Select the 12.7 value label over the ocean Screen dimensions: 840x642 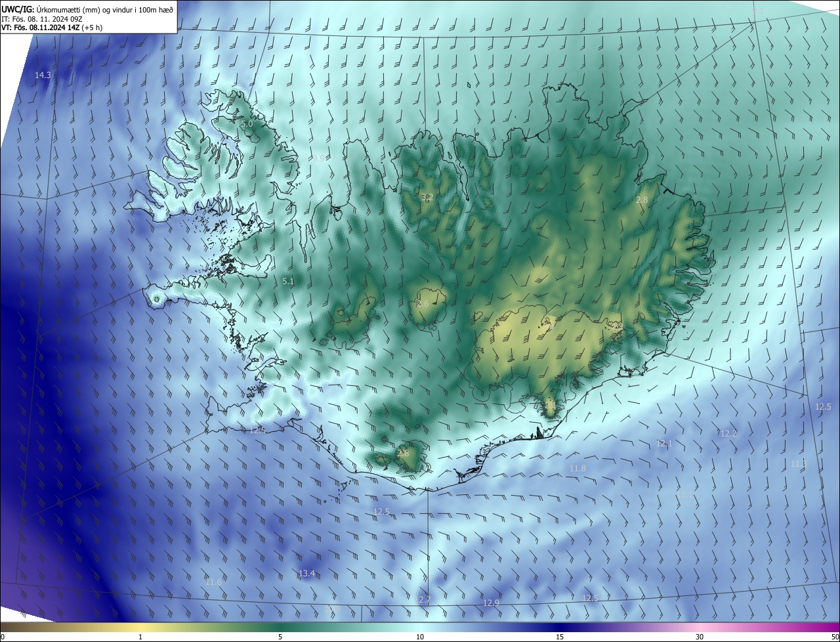422,599
